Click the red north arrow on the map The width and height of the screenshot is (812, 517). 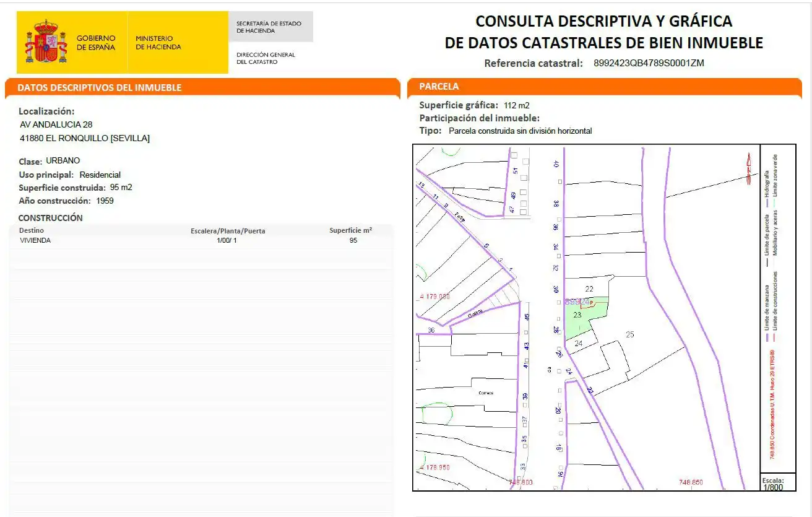point(749,170)
